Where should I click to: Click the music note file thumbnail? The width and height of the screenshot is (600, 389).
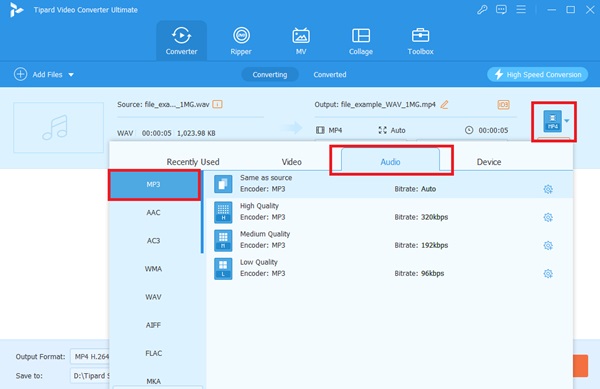click(x=59, y=127)
